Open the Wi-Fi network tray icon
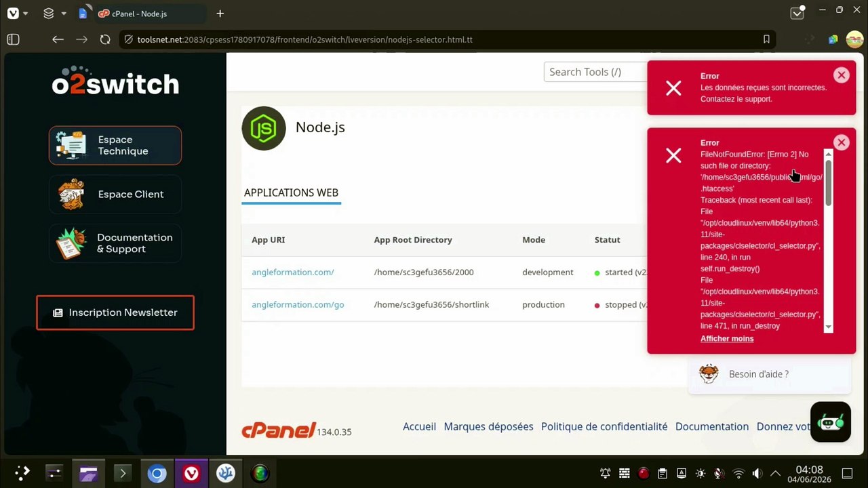 point(738,473)
